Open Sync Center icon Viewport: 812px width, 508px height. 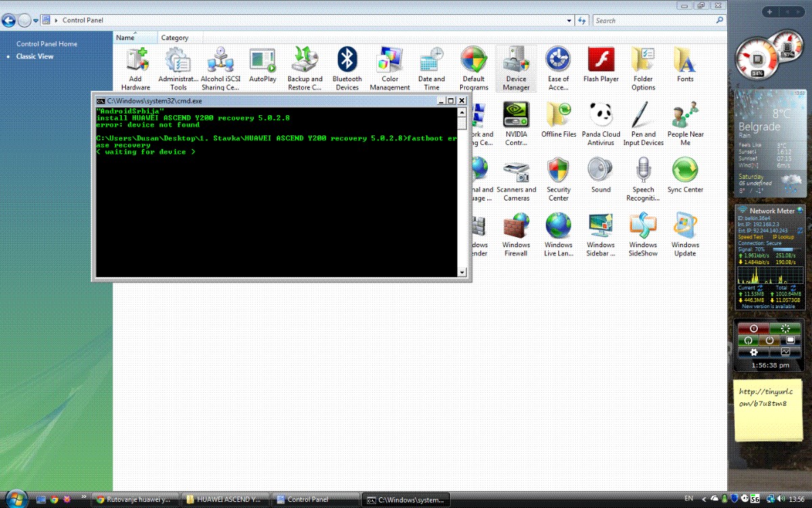click(x=685, y=176)
